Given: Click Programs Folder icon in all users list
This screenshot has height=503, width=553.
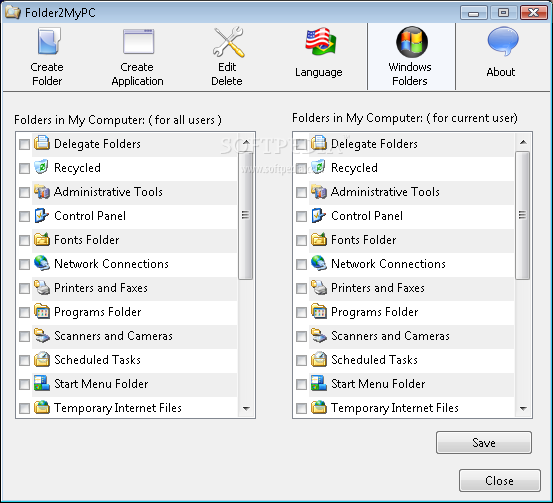Looking at the screenshot, I should point(42,311).
